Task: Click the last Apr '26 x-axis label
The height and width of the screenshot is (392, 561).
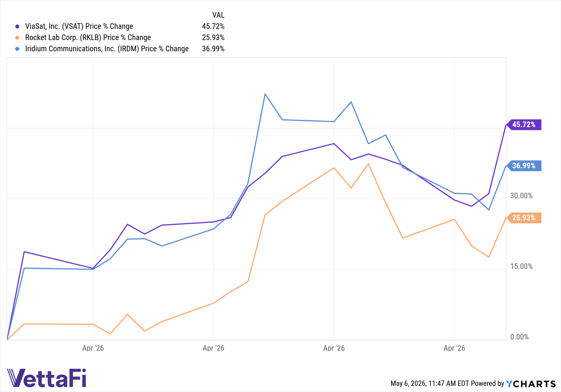Action: click(454, 348)
